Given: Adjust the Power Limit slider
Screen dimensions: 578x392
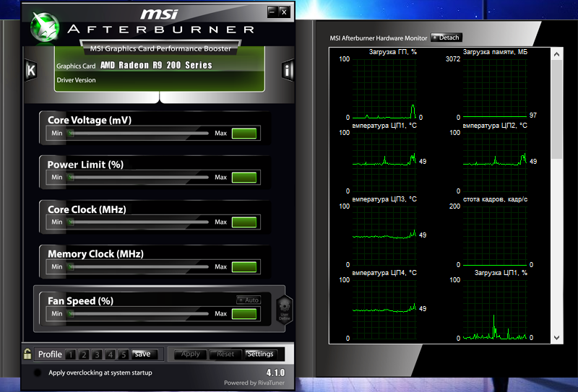Looking at the screenshot, I should [138, 178].
